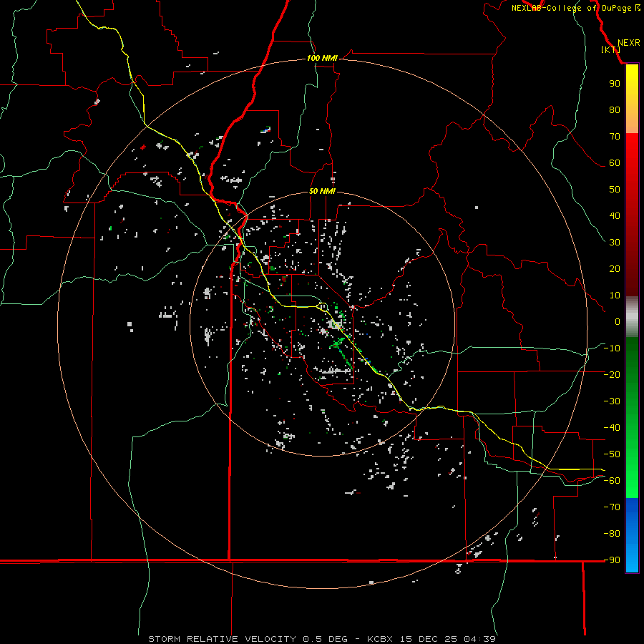Click the 0 value on the velocity scale
This screenshot has width=644, height=644.
pos(618,321)
